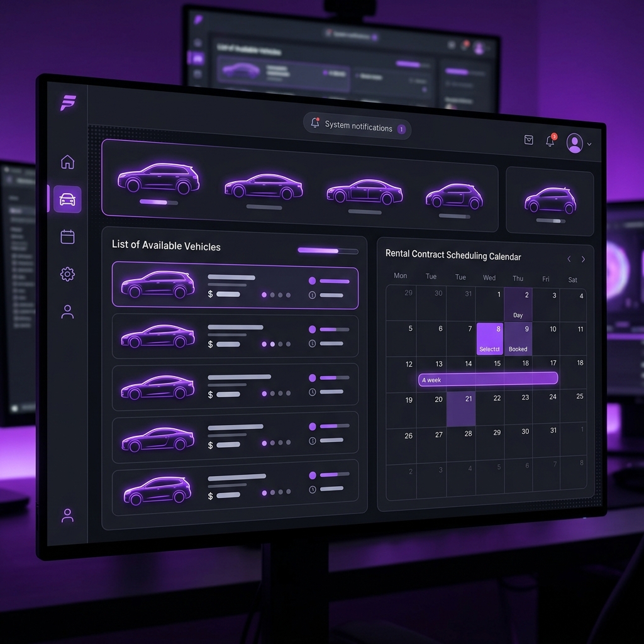Click the purple app logo at top left
The width and height of the screenshot is (644, 644).
(68, 103)
